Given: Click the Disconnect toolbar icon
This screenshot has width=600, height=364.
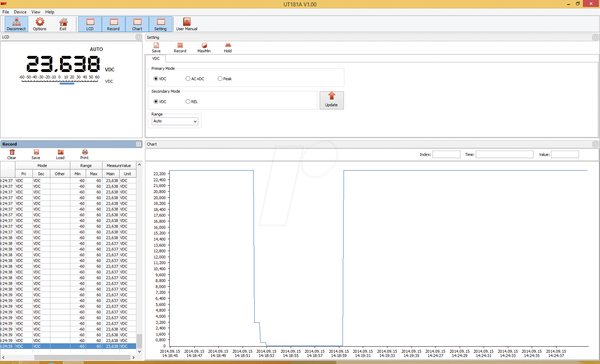Looking at the screenshot, I should 16,24.
